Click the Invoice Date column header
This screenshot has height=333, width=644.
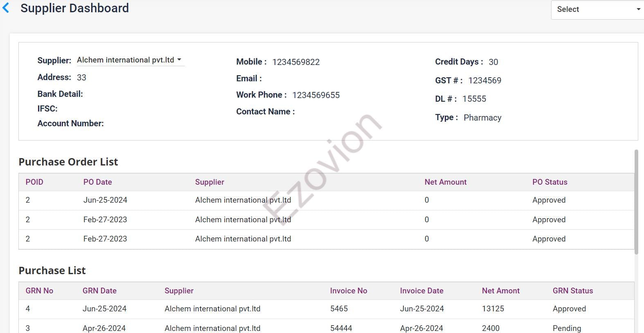[x=421, y=291]
